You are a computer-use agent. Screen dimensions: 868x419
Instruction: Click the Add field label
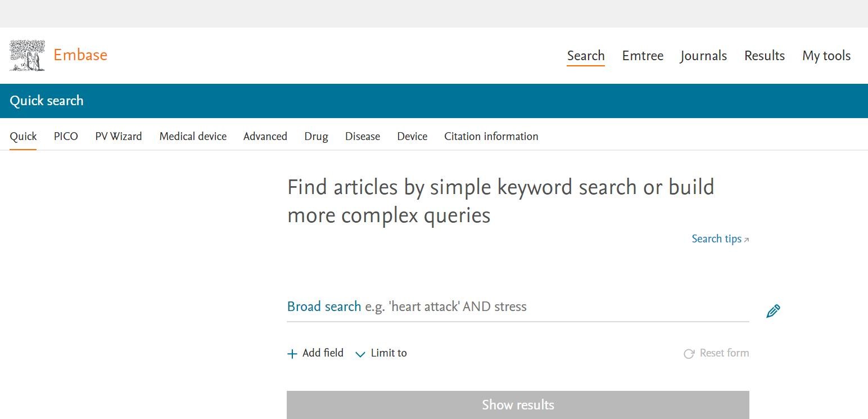pos(323,353)
